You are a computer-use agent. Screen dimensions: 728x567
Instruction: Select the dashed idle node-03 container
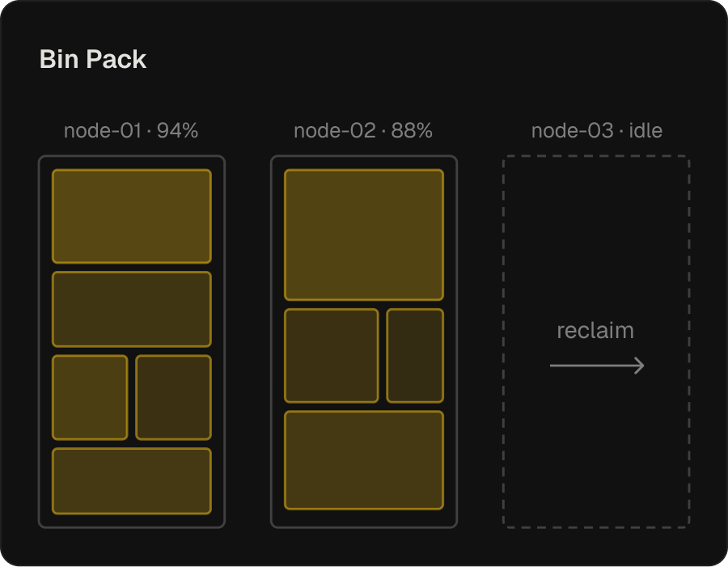coord(596,342)
